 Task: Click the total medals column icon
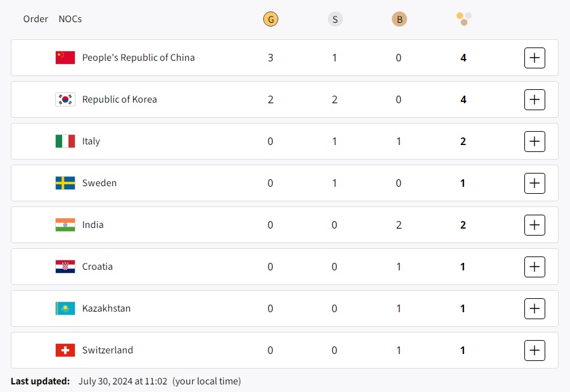[x=463, y=19]
